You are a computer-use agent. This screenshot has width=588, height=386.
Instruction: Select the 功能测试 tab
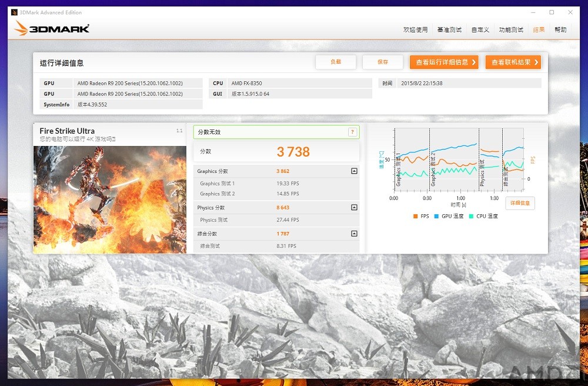[511, 29]
